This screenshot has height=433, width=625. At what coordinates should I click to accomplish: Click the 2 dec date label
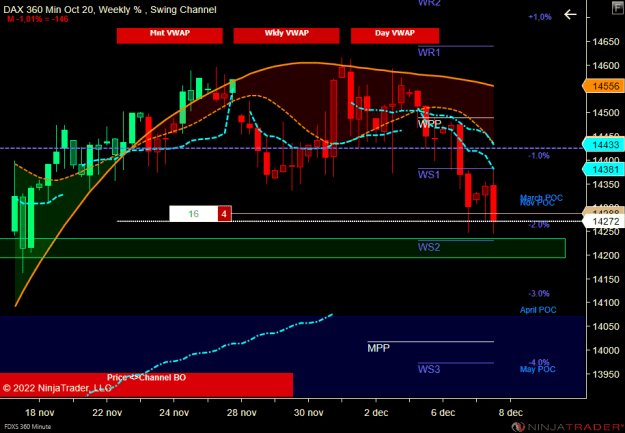[376, 413]
